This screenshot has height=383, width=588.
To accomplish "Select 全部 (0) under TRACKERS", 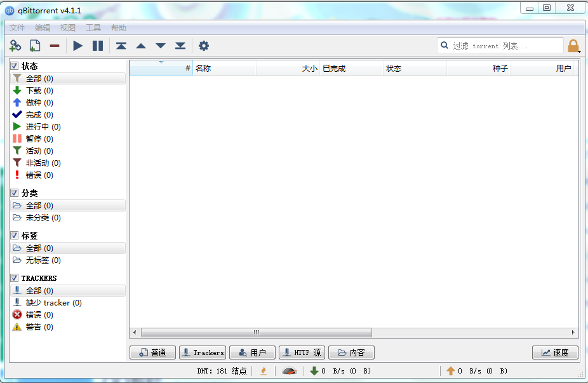I will 68,290.
